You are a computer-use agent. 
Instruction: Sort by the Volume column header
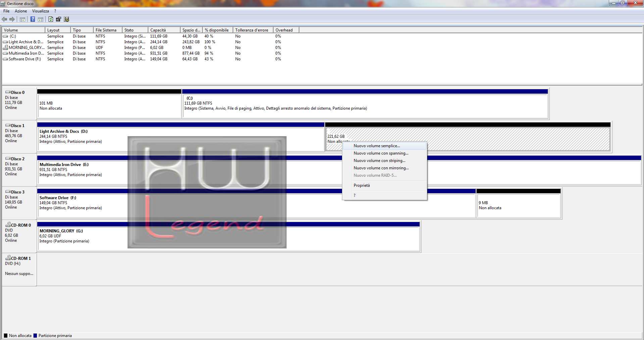tap(23, 30)
